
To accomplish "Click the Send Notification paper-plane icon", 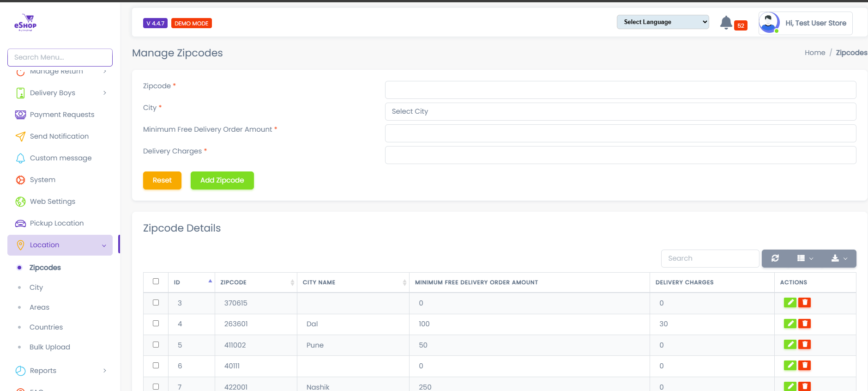I will click(x=20, y=136).
